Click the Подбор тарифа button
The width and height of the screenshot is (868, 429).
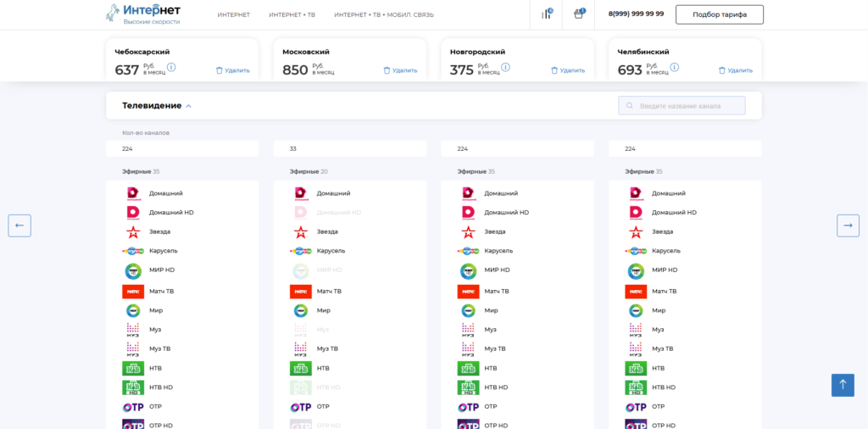720,14
